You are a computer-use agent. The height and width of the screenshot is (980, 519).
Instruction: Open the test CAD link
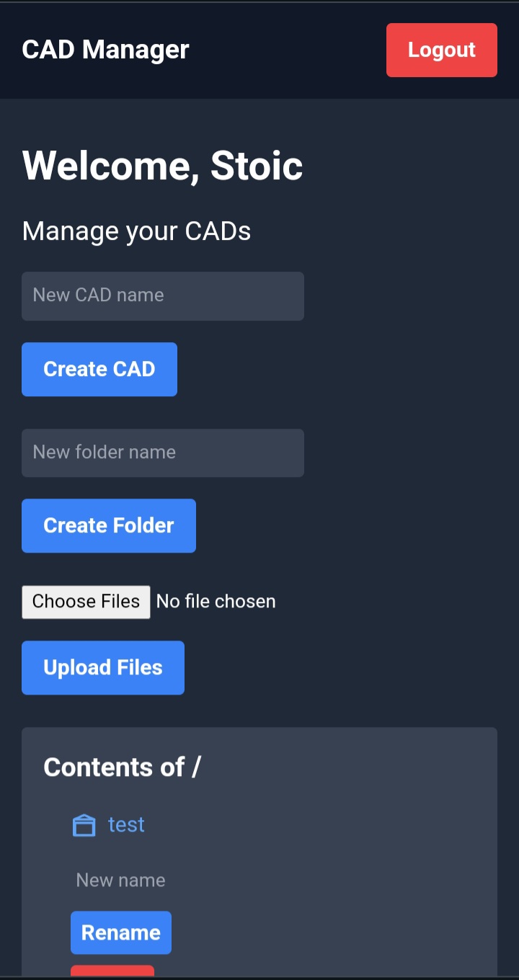(x=126, y=824)
